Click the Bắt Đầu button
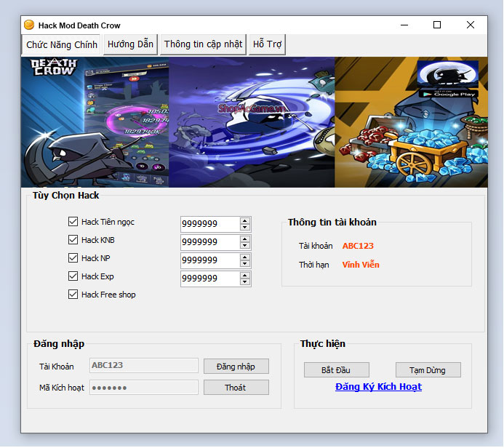Image resolution: width=504 pixels, height=448 pixels. tap(336, 370)
